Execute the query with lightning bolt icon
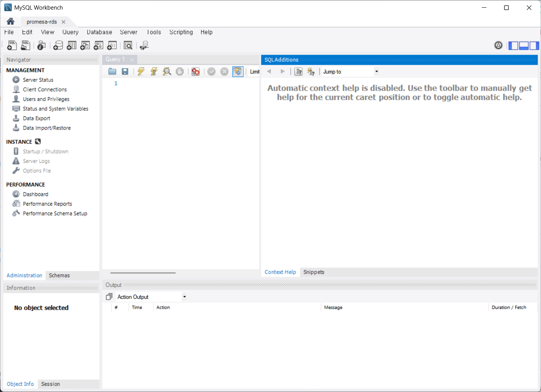541x392 pixels. pos(141,71)
